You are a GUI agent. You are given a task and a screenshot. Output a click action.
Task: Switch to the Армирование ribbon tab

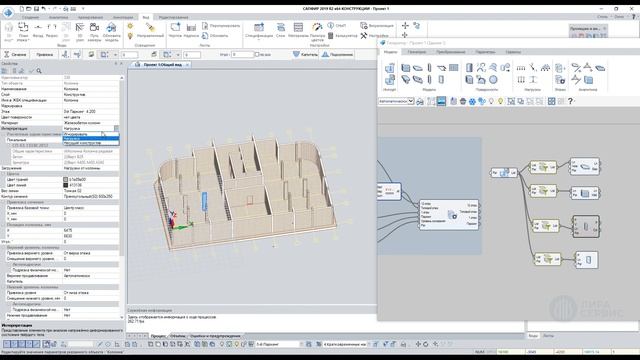(90, 17)
